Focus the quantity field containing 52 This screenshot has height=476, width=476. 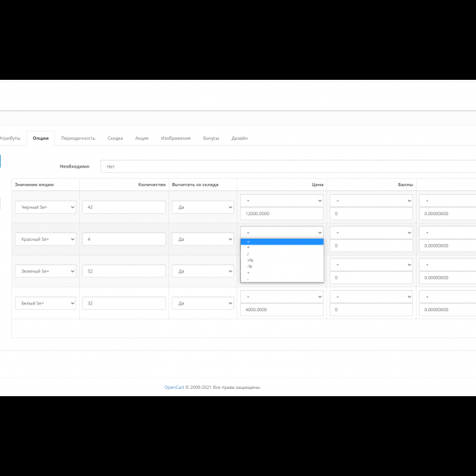point(124,271)
